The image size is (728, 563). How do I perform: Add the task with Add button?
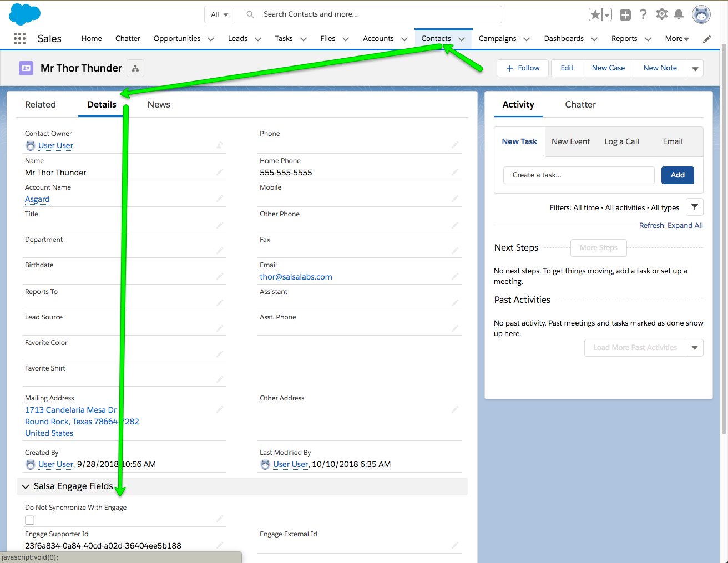pyautogui.click(x=678, y=175)
